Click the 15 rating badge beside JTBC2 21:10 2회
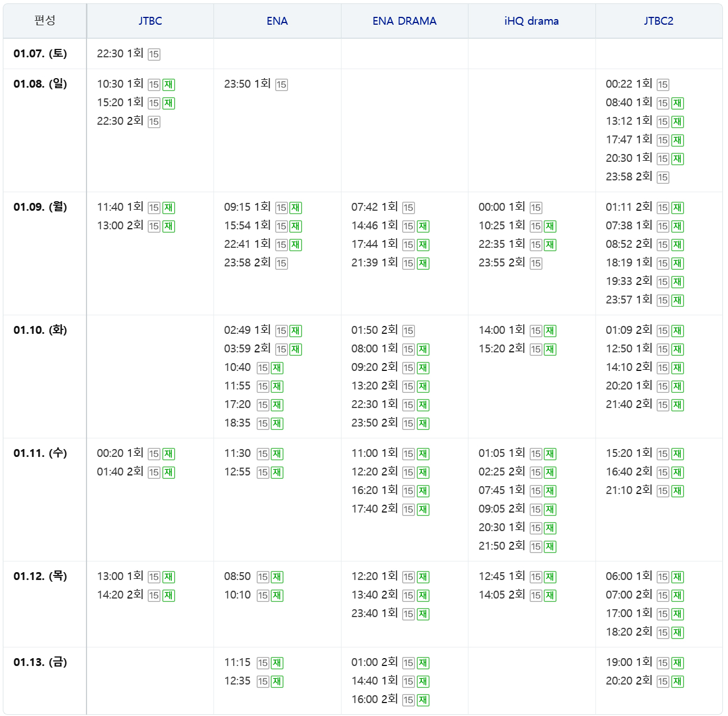This screenshot has width=728, height=716. coord(663,491)
